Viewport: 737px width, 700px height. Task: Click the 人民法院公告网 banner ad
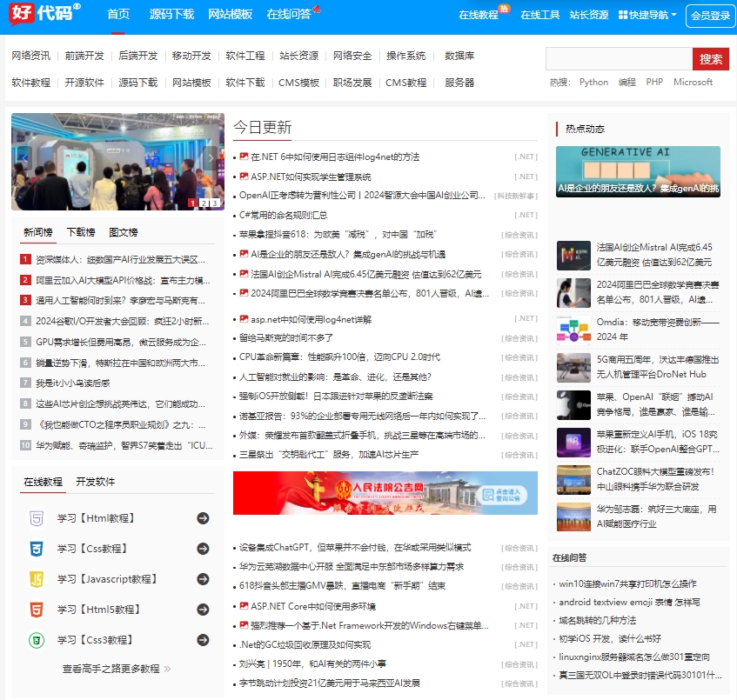[x=385, y=493]
